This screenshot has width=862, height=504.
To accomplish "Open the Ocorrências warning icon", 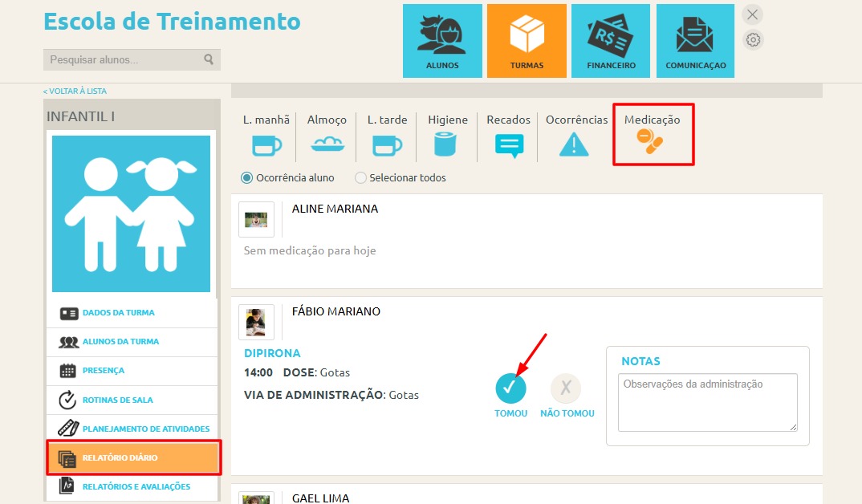I will click(574, 144).
